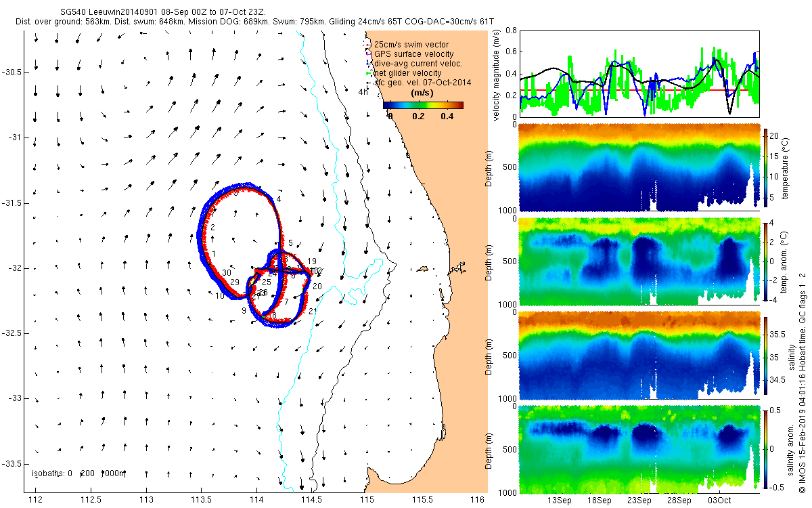Click day marker "19" on the glider track

312,261
